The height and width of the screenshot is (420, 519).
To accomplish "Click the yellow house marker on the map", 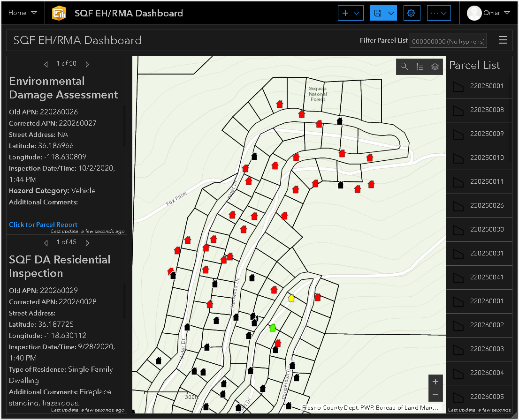I will (291, 298).
